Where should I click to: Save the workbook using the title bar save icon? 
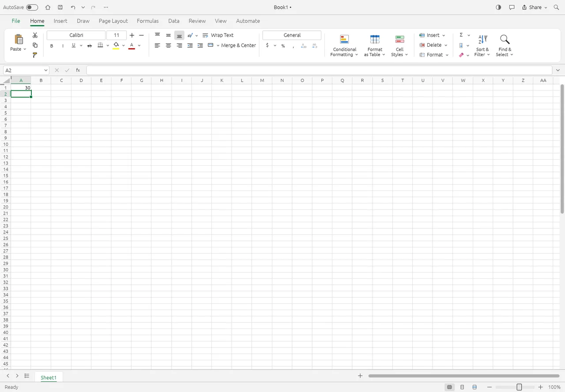point(60,7)
